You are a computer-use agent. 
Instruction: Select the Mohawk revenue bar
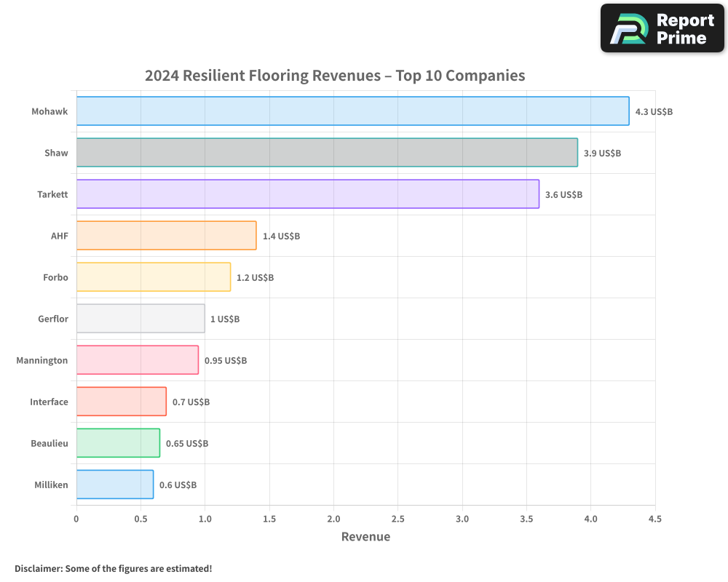point(349,111)
